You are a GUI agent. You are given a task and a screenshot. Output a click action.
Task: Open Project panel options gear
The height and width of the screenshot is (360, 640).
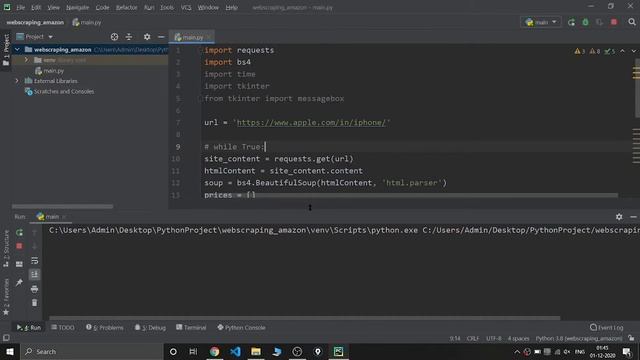147,37
